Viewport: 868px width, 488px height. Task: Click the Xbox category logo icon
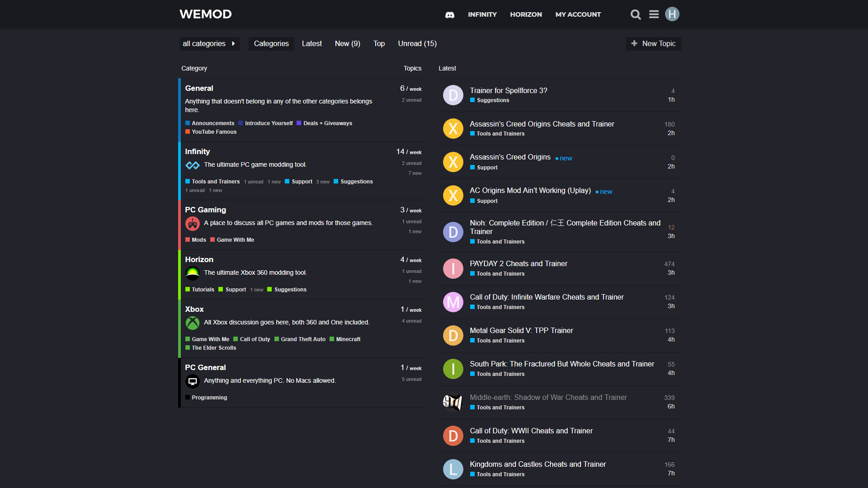193,323
